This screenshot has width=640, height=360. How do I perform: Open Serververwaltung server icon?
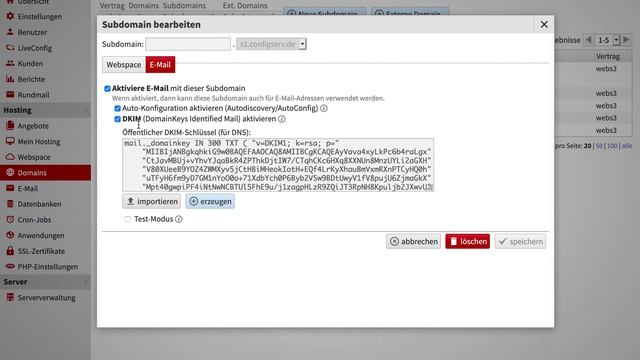10,298
